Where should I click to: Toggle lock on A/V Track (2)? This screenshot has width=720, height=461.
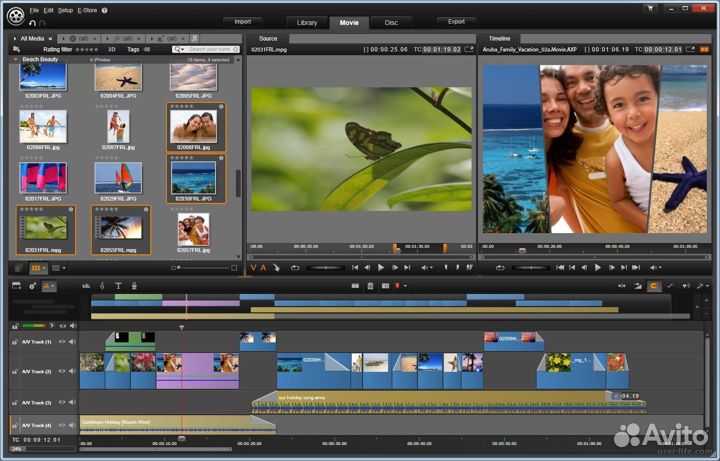(15, 371)
